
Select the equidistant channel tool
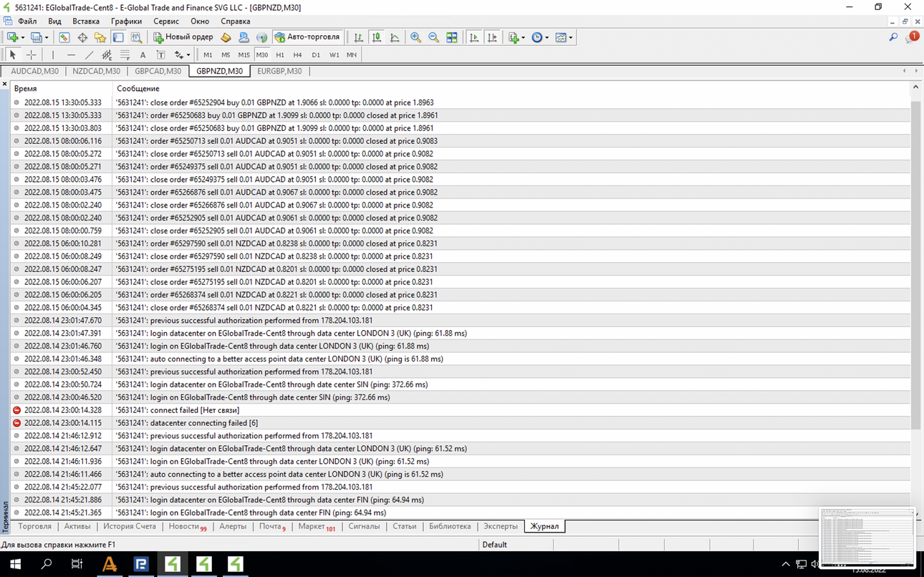coord(107,54)
